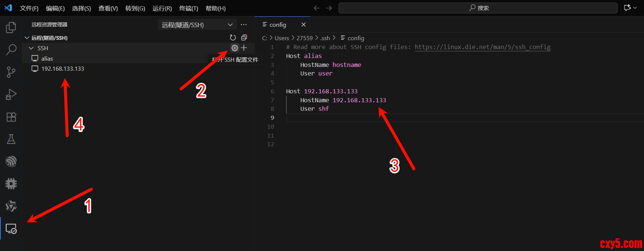This screenshot has height=251, width=644.
Task: Go forward using navigation arrow
Action: coord(329,8)
